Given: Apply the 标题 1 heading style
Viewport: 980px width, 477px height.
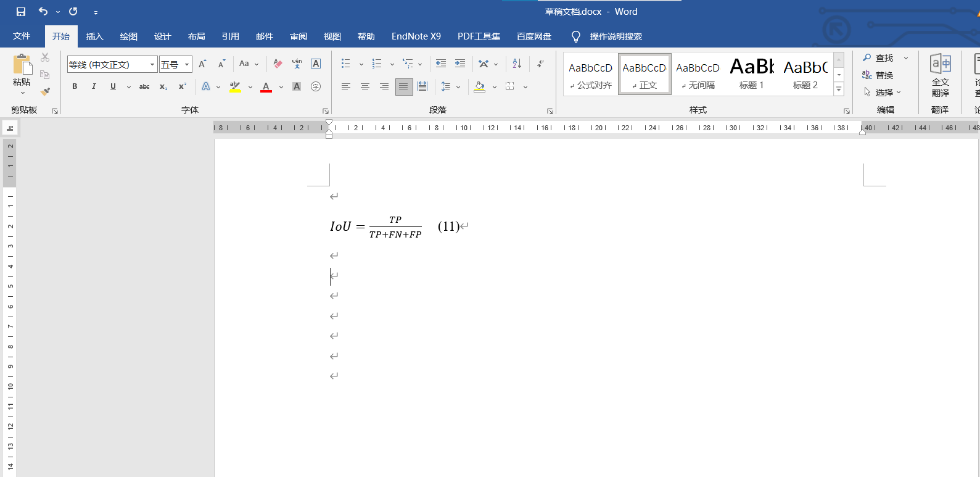Looking at the screenshot, I should click(752, 74).
